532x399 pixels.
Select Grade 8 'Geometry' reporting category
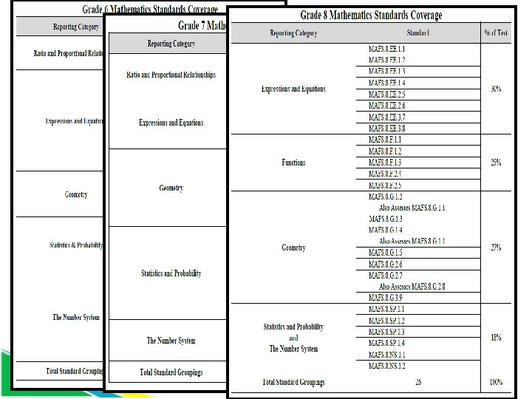(x=293, y=248)
